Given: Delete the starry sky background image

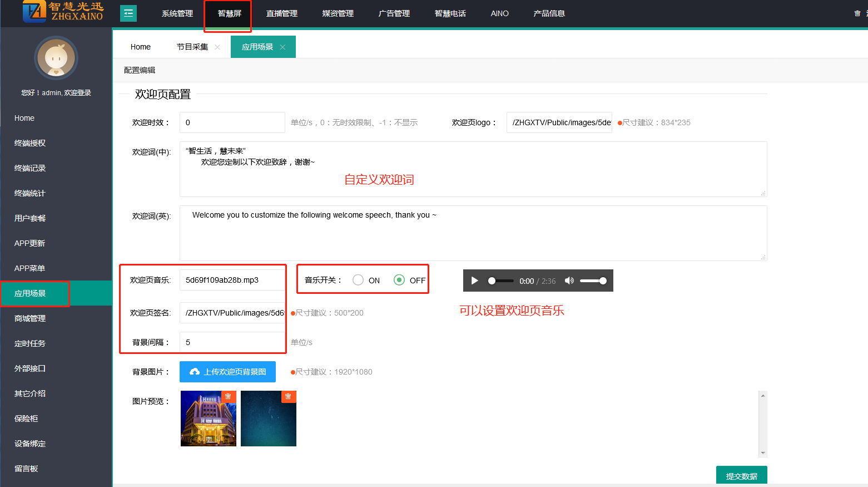Looking at the screenshot, I should click(x=288, y=396).
